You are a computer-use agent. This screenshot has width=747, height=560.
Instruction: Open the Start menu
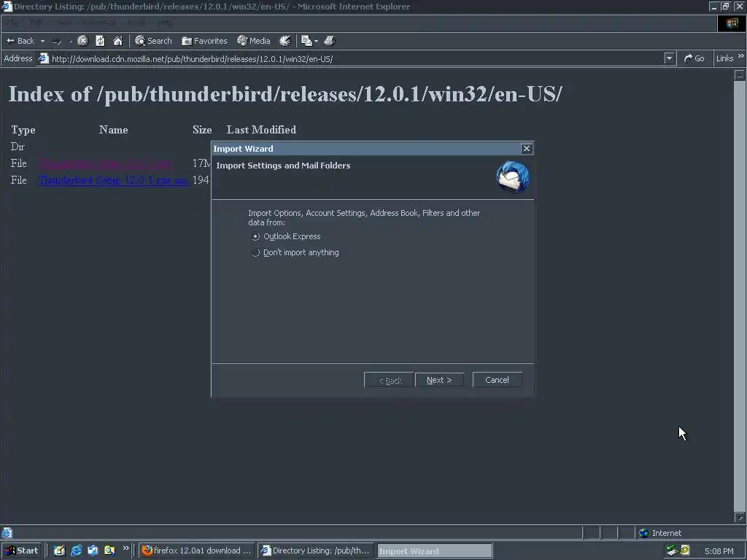(x=21, y=551)
